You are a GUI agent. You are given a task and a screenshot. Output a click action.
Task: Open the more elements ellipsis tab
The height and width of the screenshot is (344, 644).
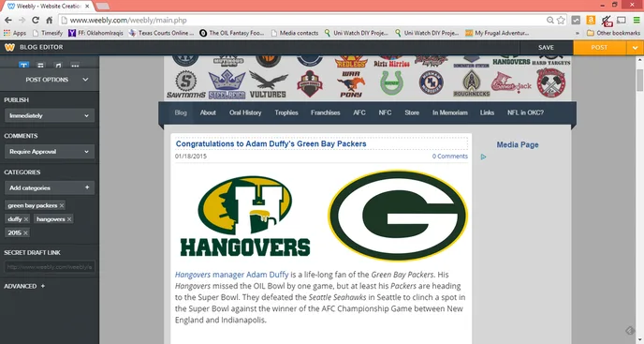click(x=75, y=66)
